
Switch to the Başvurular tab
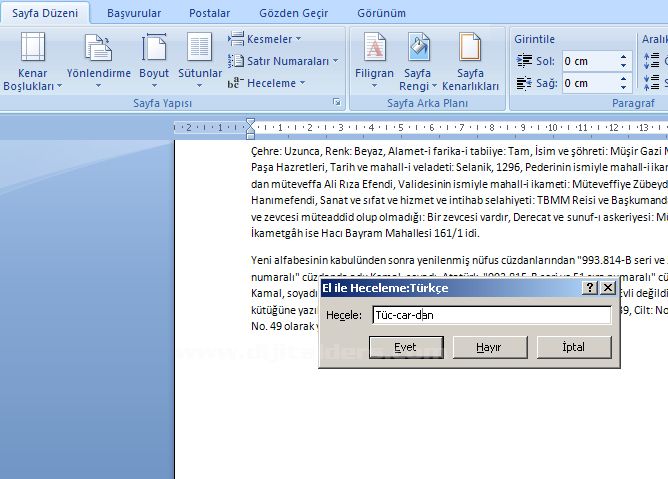tap(134, 13)
